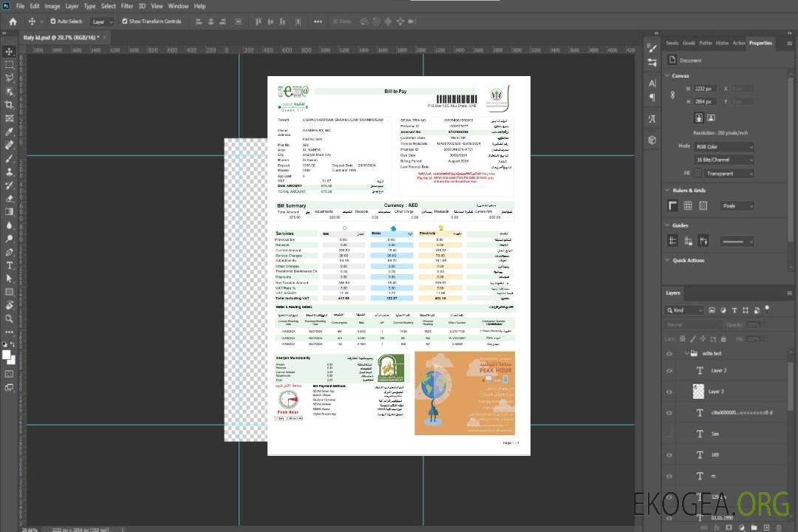798x532 pixels.
Task: Hide the Layer 2 text layer
Action: pyautogui.click(x=669, y=370)
